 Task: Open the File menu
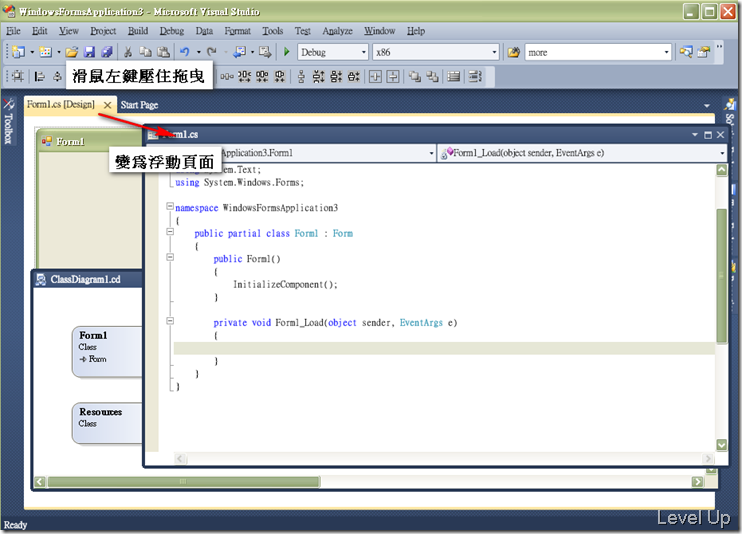[x=13, y=31]
